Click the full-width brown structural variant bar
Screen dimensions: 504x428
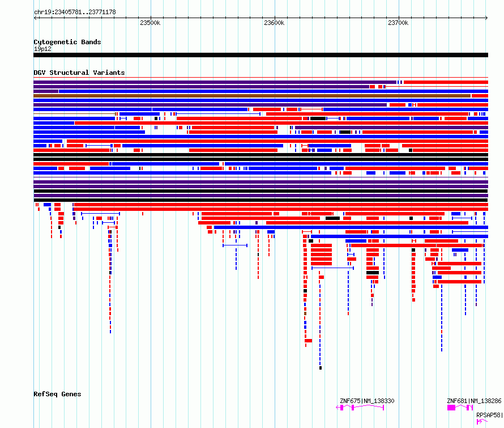(252, 96)
